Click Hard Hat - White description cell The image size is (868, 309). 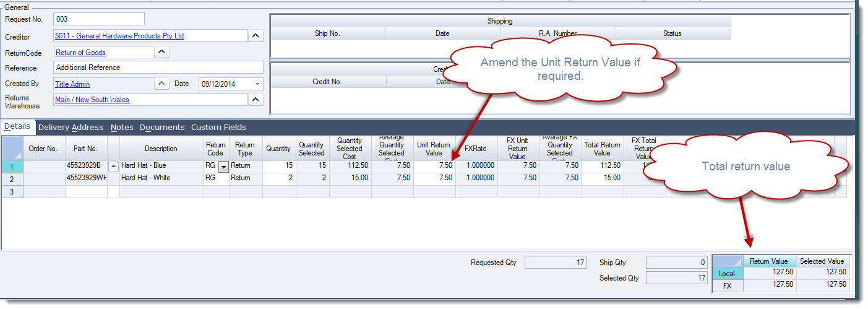(161, 179)
